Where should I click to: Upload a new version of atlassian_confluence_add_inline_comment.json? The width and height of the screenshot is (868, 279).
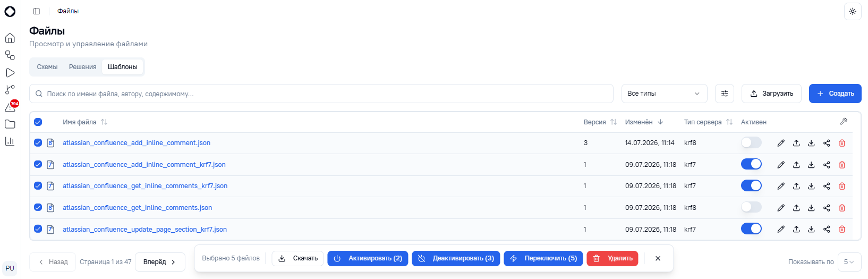tap(796, 143)
